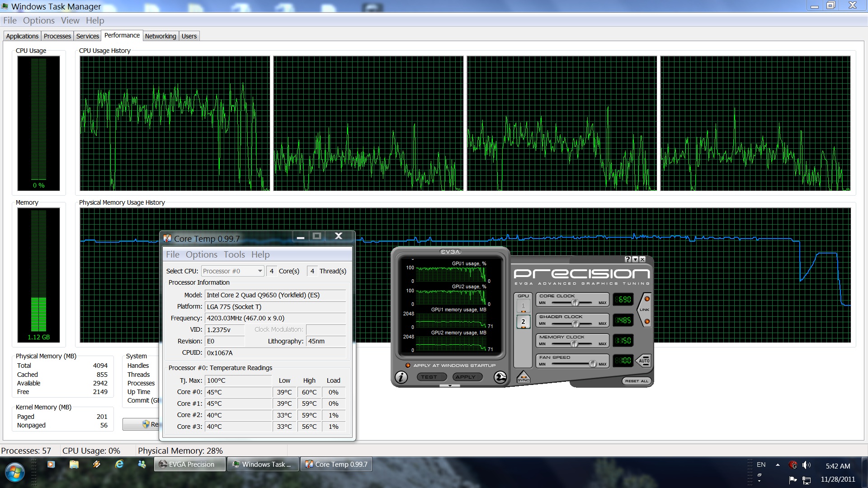
Task: Click the Precision help question mark icon
Action: pyautogui.click(x=627, y=259)
